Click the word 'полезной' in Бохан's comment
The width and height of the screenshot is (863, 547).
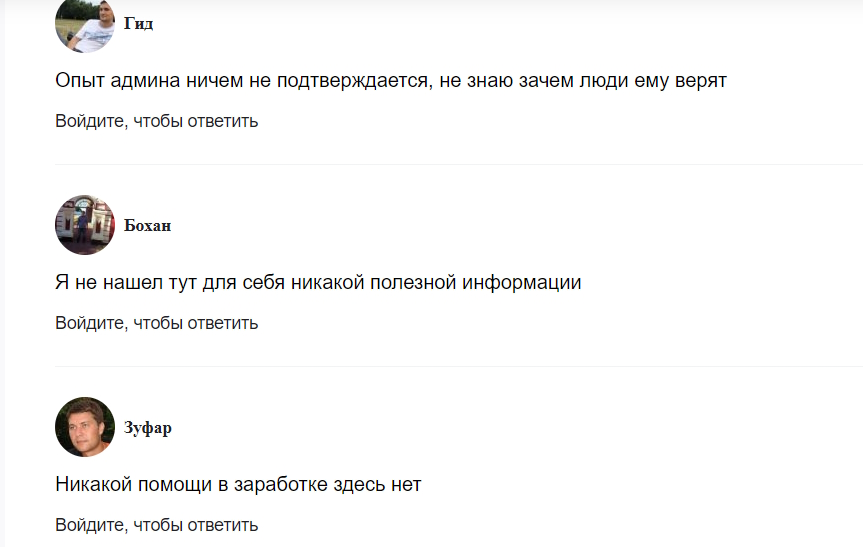413,282
